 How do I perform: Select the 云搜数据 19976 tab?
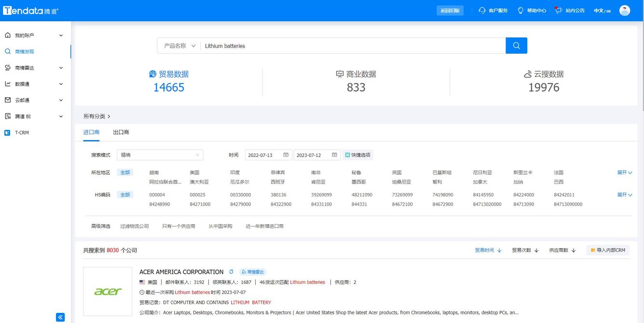coord(544,81)
